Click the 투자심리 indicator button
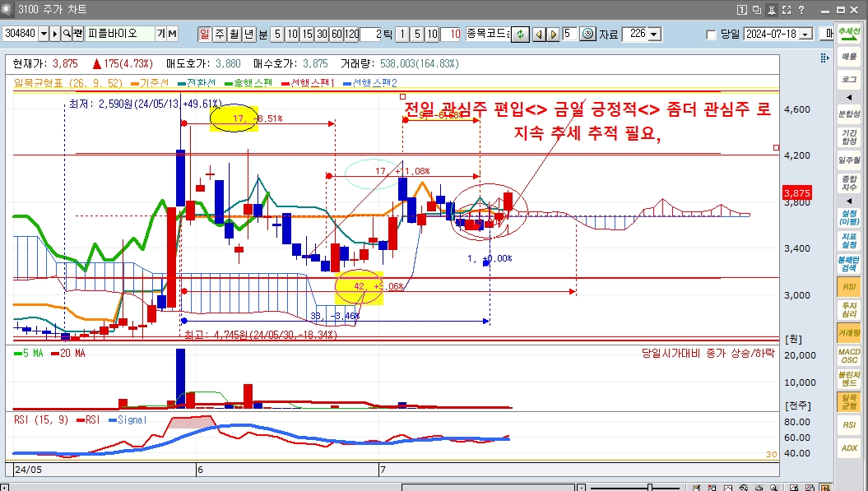868x491 pixels. (849, 310)
